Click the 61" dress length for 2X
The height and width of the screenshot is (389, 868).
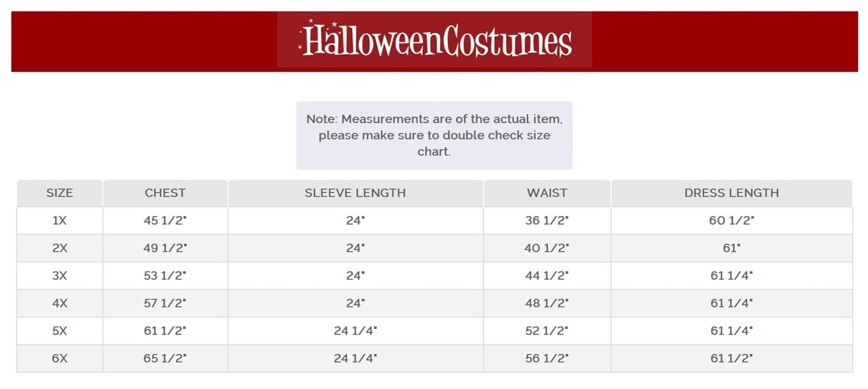(731, 248)
